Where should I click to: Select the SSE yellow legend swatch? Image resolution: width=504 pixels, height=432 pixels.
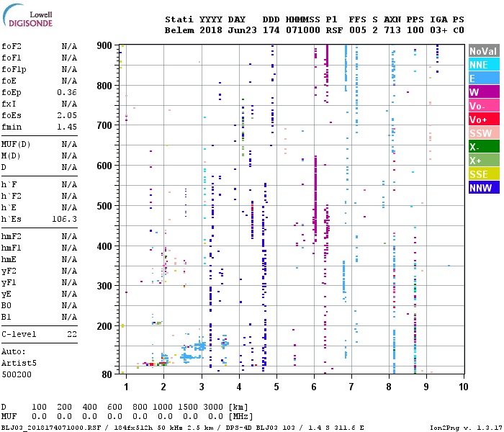484,174
